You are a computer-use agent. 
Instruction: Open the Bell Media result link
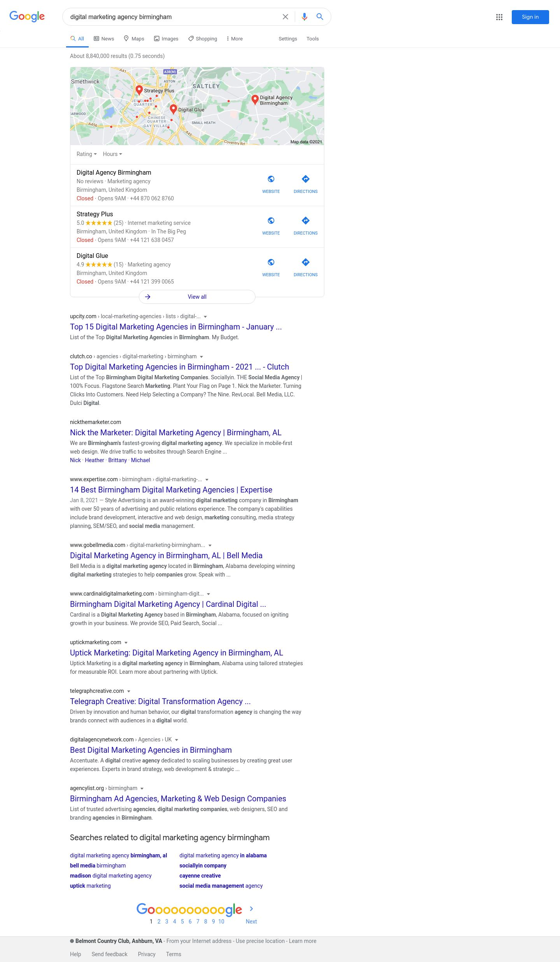[166, 555]
